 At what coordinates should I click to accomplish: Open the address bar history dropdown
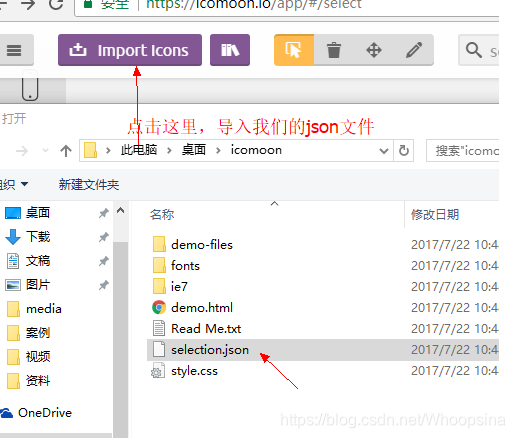(x=384, y=151)
